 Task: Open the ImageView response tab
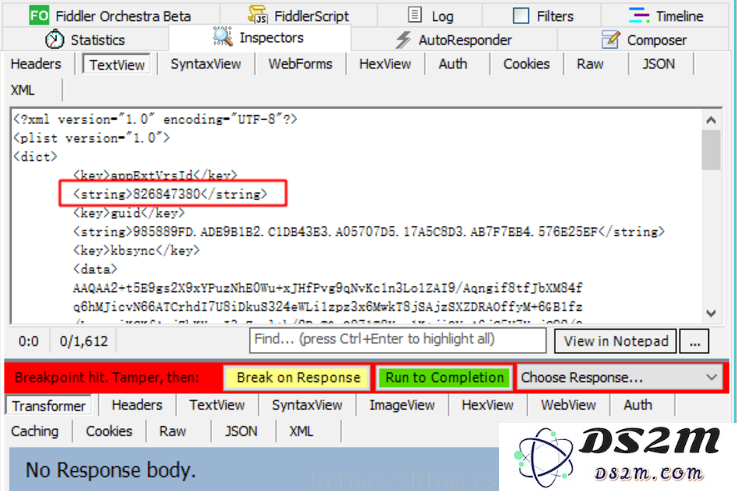tap(402, 405)
